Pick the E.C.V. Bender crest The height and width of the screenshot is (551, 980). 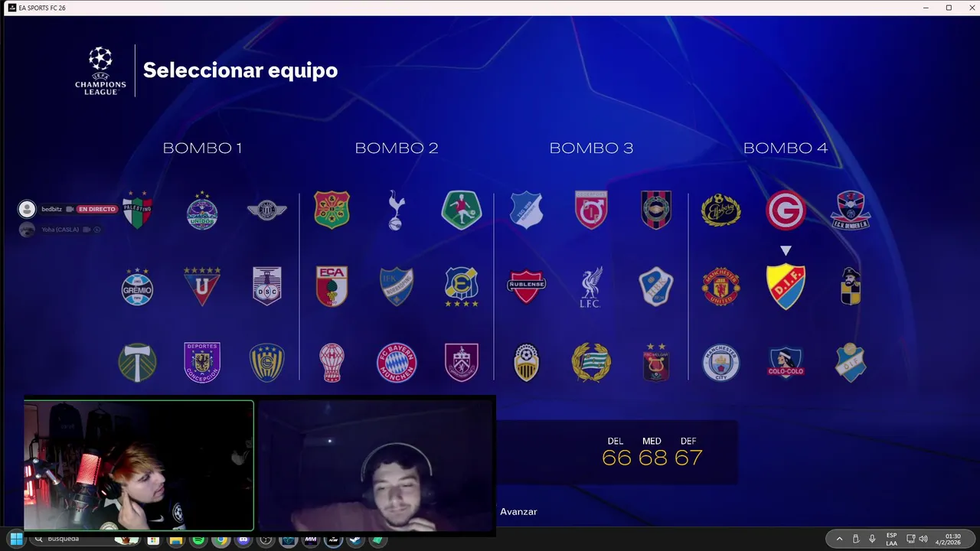click(x=851, y=210)
